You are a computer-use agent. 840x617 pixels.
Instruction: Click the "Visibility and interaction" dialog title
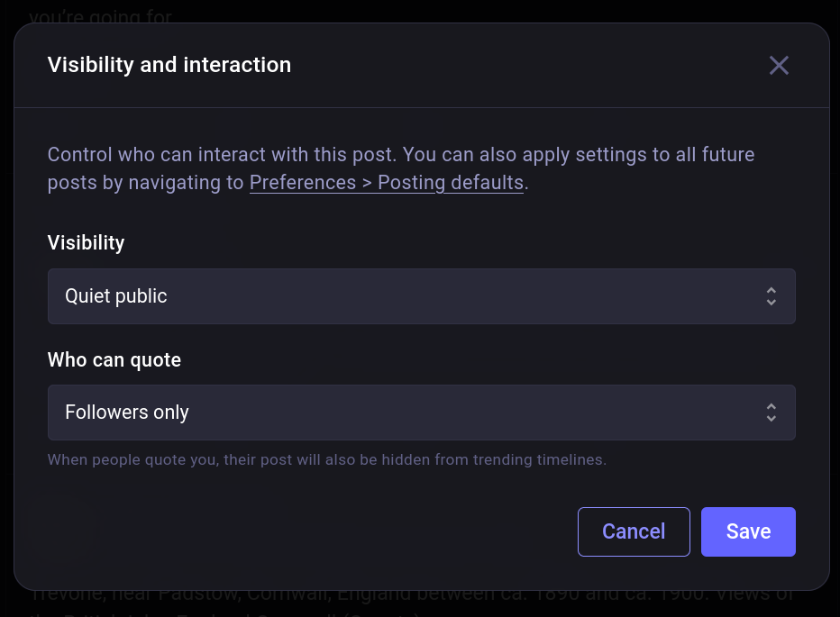click(169, 65)
